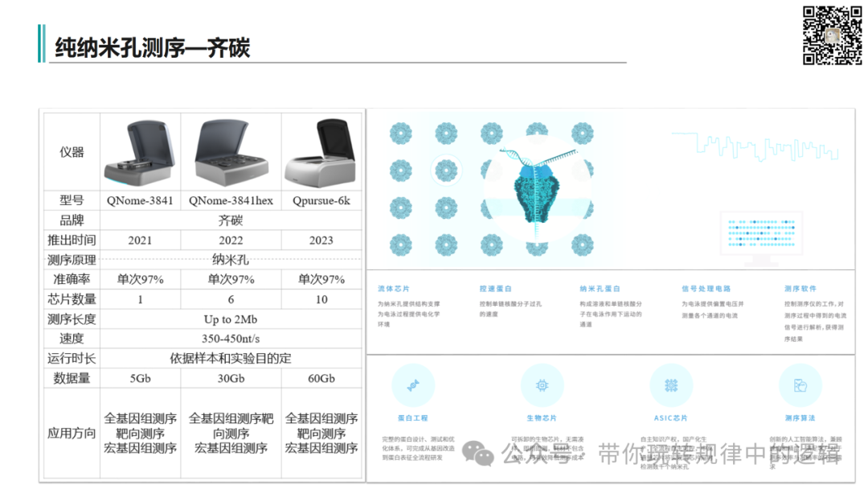Click the 芯片数量 row header
This screenshot has height=489, width=868.
(x=72, y=300)
